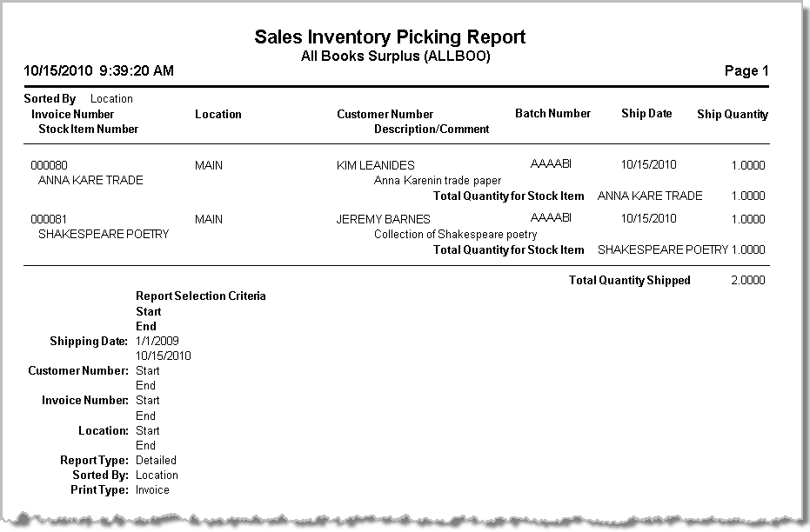Select the Ship Quantity column header
Viewport: 810px width, 532px height.
[733, 114]
